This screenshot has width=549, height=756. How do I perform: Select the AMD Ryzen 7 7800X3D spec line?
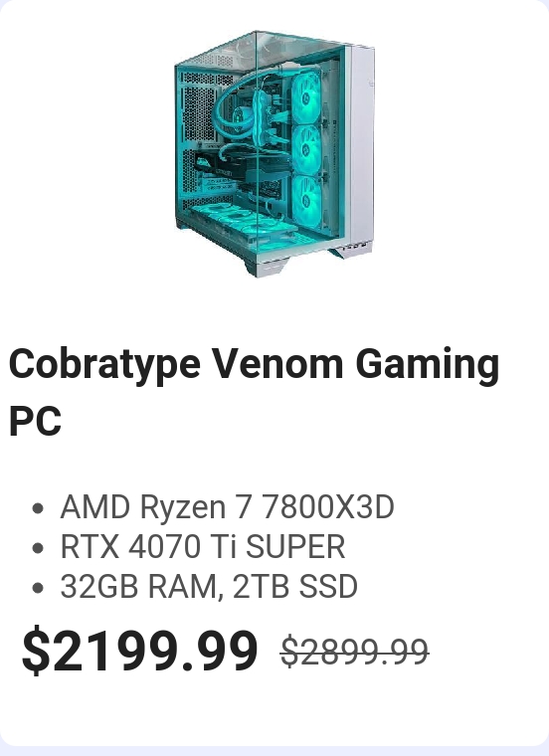tap(227, 506)
